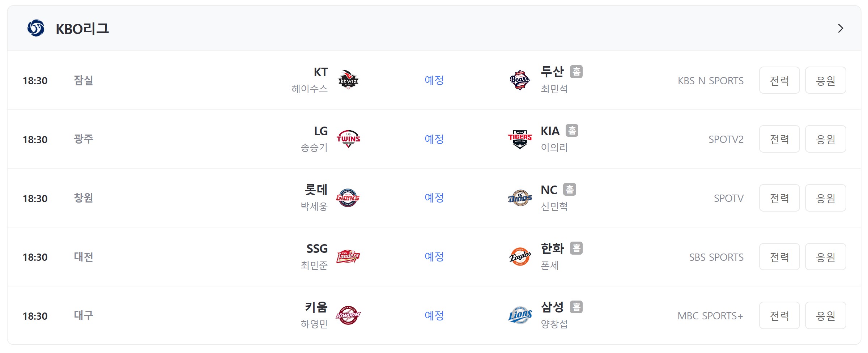868x353 pixels.
Task: Click the NC Dinos team logo
Action: pyautogui.click(x=520, y=198)
